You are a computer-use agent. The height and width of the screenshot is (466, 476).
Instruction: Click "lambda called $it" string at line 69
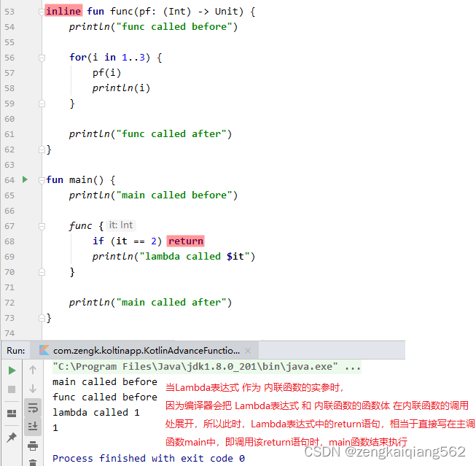195,257
